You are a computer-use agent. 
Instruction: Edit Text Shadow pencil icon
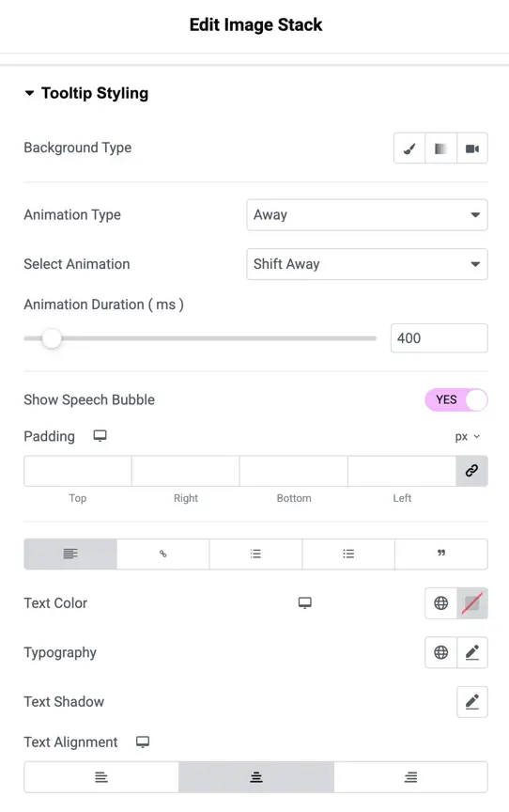click(472, 702)
